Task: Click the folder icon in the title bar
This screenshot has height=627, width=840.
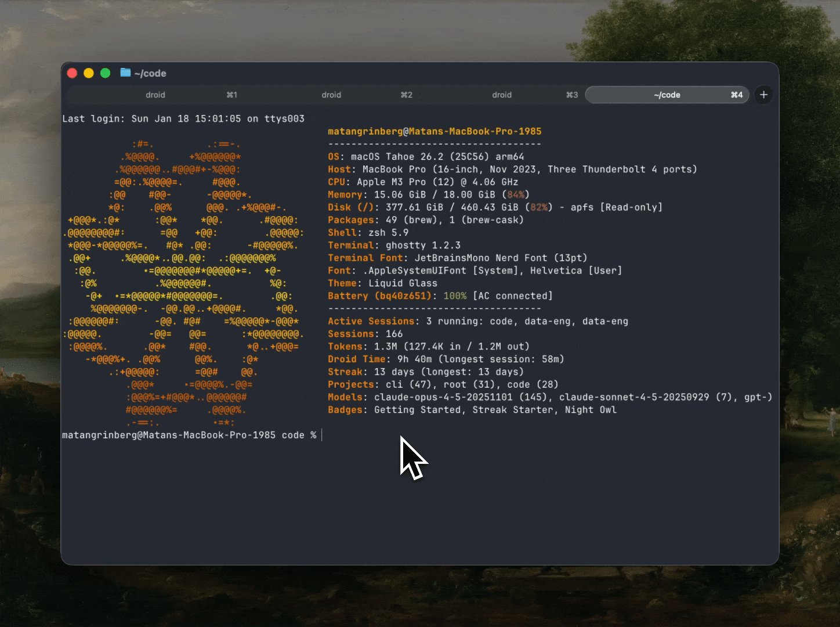Action: tap(125, 73)
